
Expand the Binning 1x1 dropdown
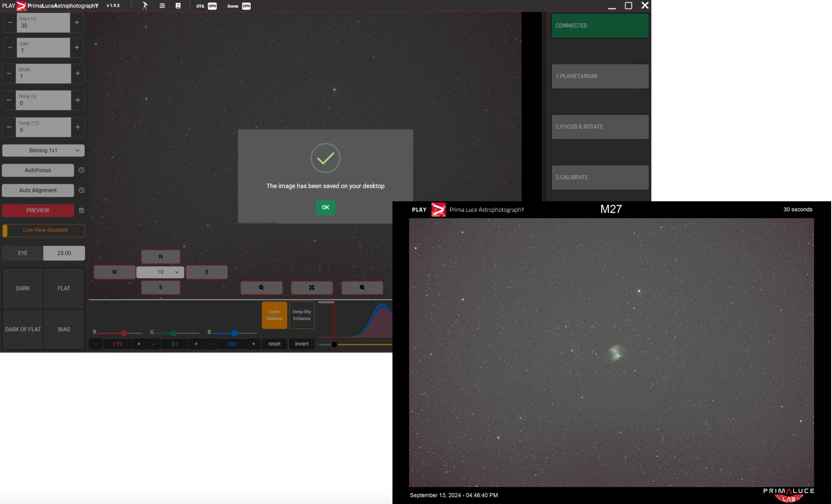43,150
